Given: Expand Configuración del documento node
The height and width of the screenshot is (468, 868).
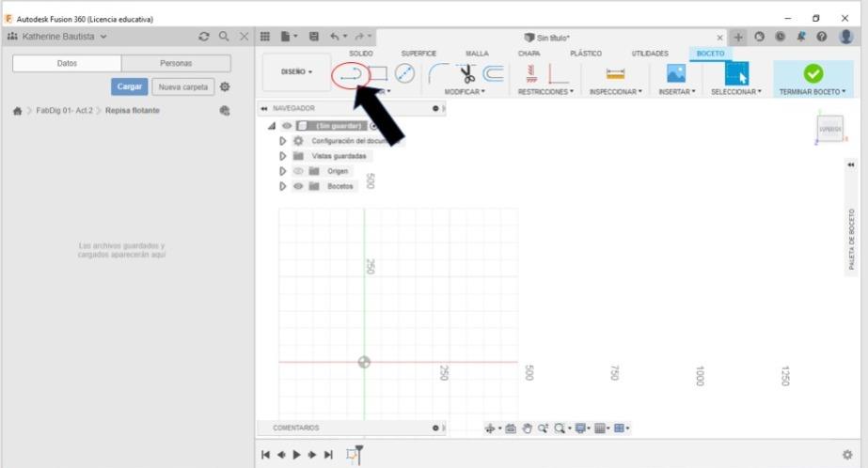Looking at the screenshot, I should pyautogui.click(x=282, y=141).
